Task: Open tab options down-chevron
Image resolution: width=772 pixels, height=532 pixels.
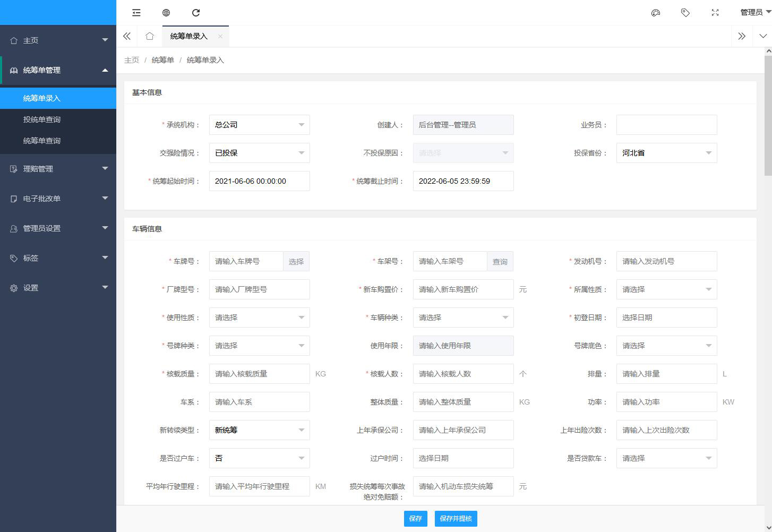Action: tap(763, 36)
